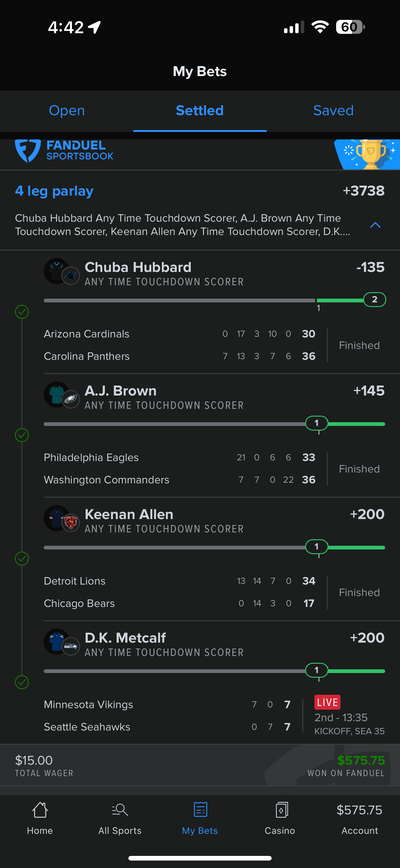This screenshot has width=400, height=868.
Task: Tap the Chuba Hubbard leg green checkmark
Action: tap(22, 312)
